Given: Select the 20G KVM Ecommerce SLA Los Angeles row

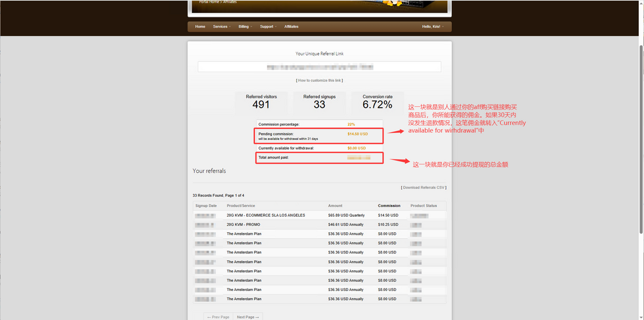Looking at the screenshot, I should tap(266, 215).
